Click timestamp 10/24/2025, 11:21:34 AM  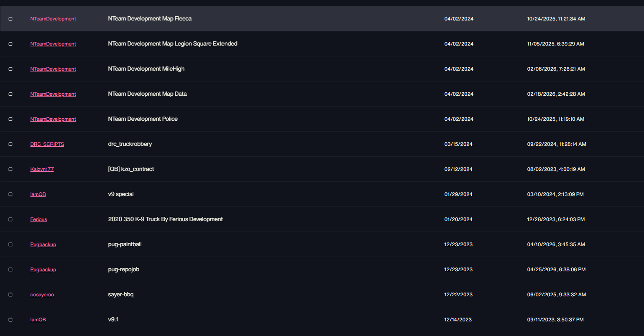556,19
